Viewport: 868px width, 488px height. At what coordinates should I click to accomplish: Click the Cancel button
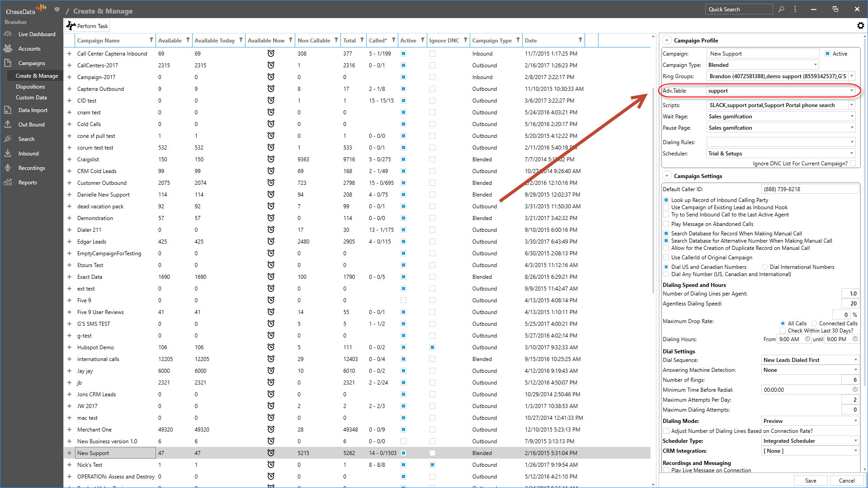click(846, 480)
